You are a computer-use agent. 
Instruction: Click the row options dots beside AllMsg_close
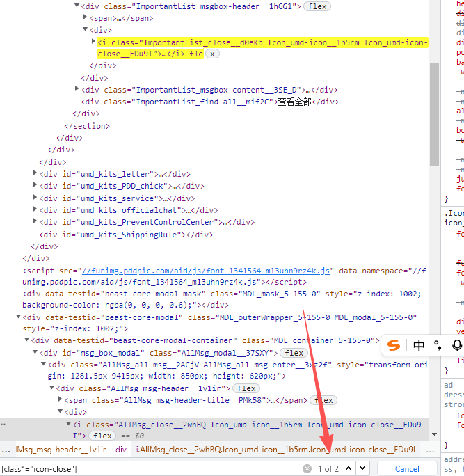[x=3, y=425]
